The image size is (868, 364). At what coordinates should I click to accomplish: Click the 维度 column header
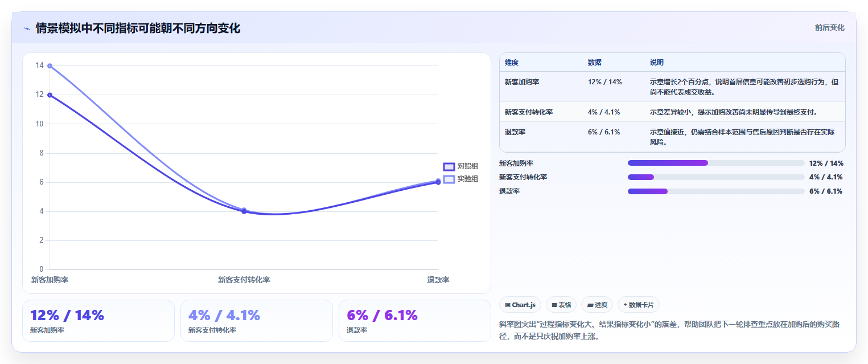(512, 63)
